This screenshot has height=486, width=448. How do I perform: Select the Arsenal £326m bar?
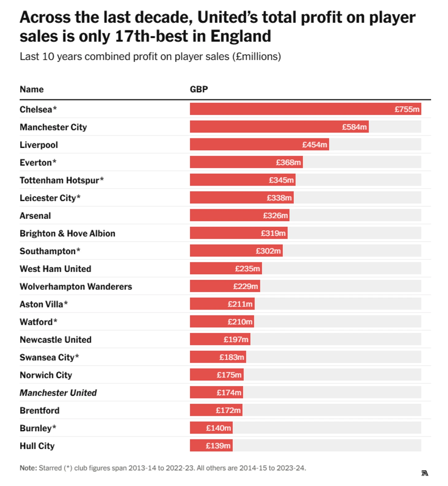tap(240, 215)
